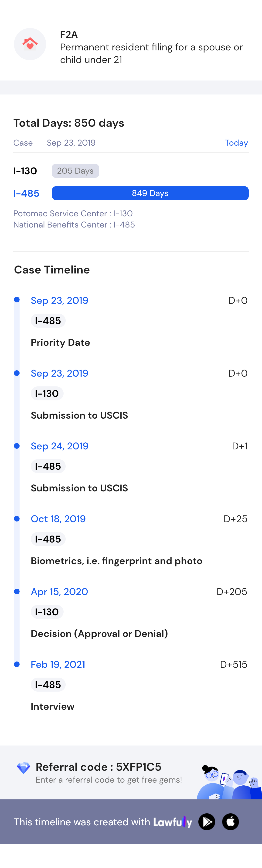Click the I-130 tag above Submission to USCIS
This screenshot has width=262, height=868.
47,394
